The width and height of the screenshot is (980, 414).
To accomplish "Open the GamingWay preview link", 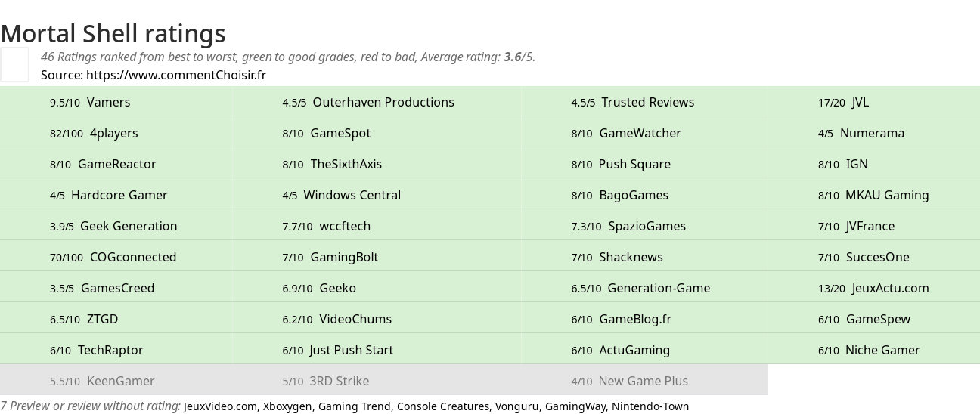I will tap(575, 406).
